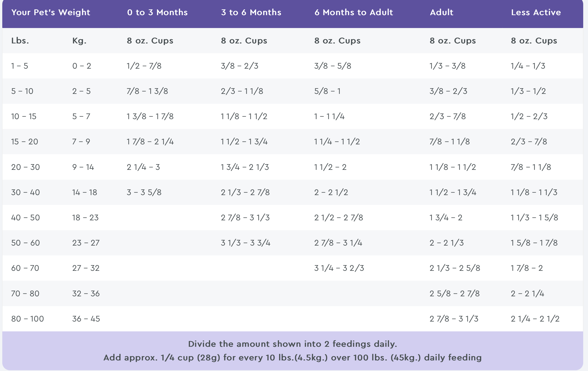Click the '36 – 45' kg cell
The width and height of the screenshot is (588, 371).
tap(86, 319)
